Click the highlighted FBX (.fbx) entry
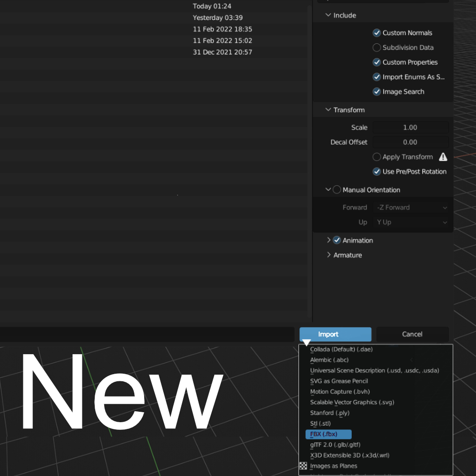The height and width of the screenshot is (476, 476). click(x=328, y=434)
